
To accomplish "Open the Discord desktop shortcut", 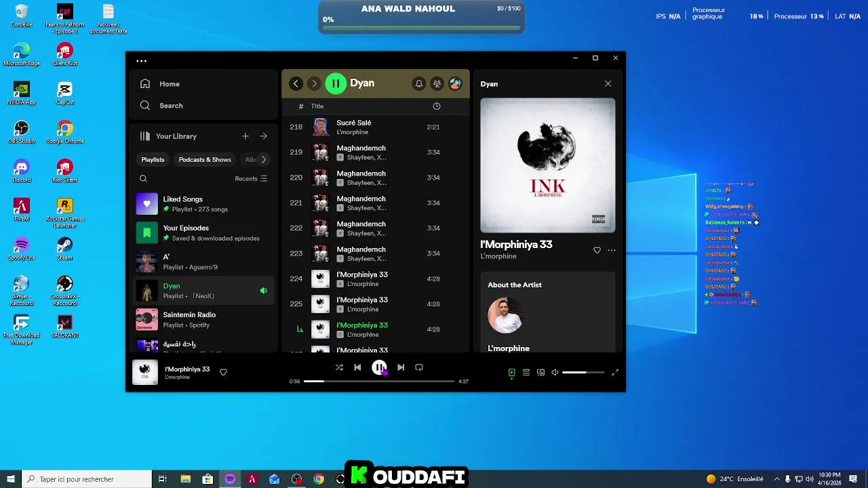I will click(22, 171).
